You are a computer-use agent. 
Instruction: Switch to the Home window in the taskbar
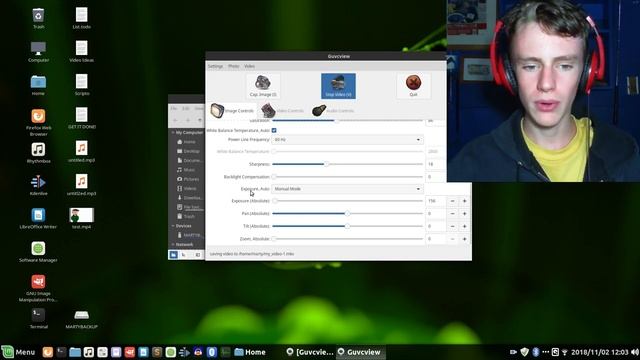click(250, 352)
